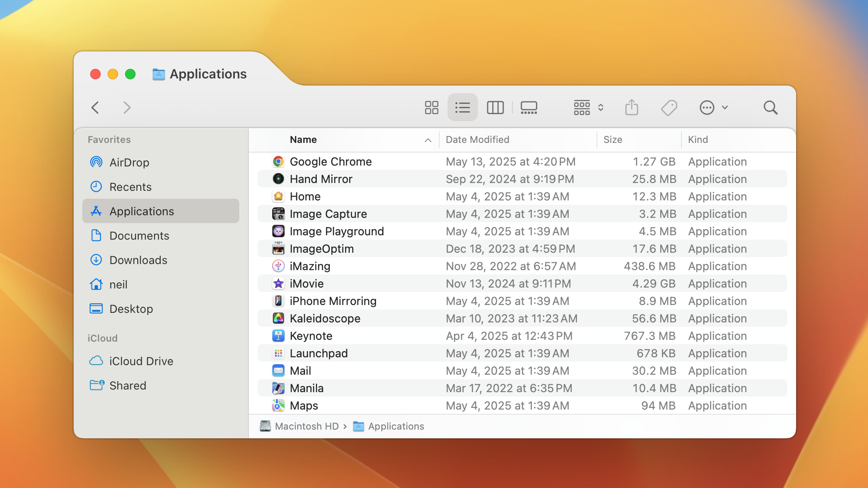This screenshot has height=488, width=868.
Task: Select the Google Chrome app icon
Action: pos(278,162)
